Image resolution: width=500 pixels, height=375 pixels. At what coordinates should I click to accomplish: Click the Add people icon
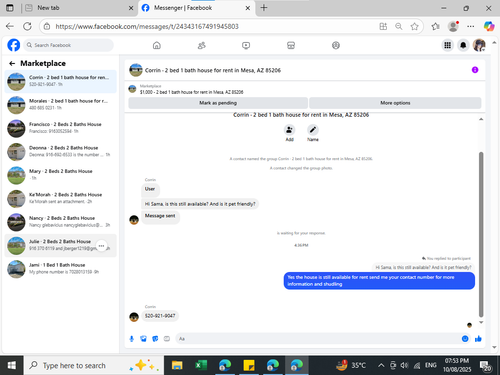(x=289, y=130)
